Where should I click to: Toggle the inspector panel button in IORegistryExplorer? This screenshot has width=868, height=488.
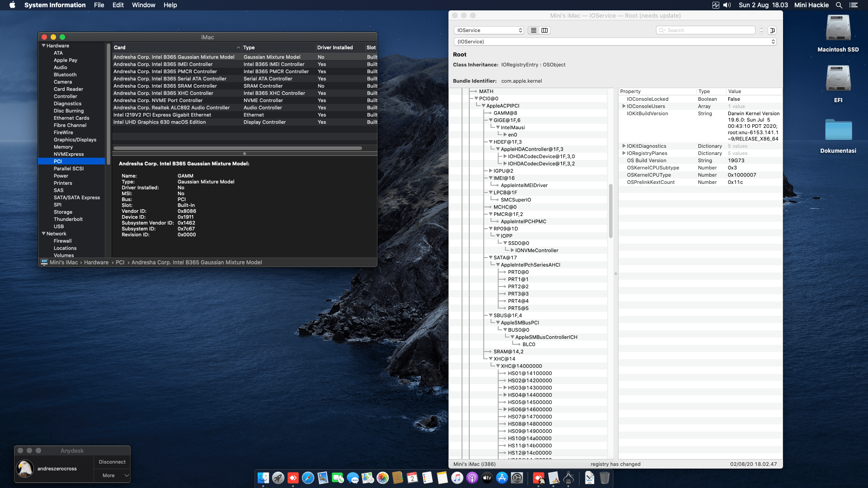pyautogui.click(x=772, y=30)
